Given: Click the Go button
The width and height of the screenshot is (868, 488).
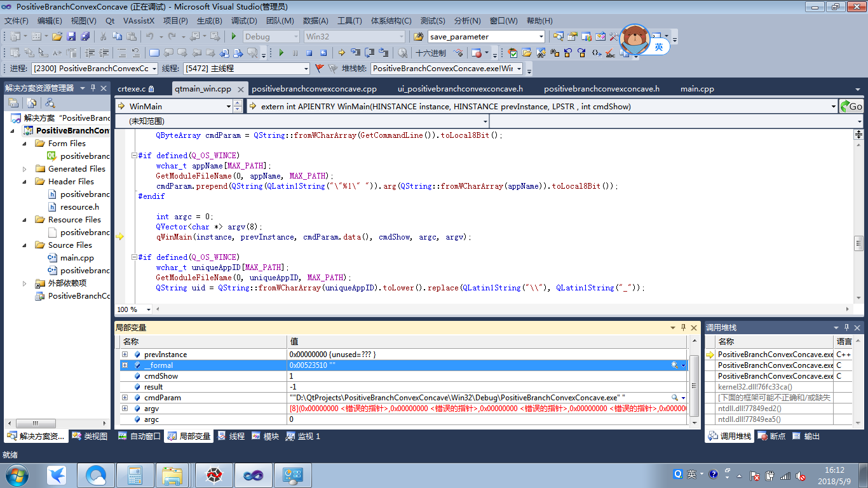Looking at the screenshot, I should pos(851,106).
